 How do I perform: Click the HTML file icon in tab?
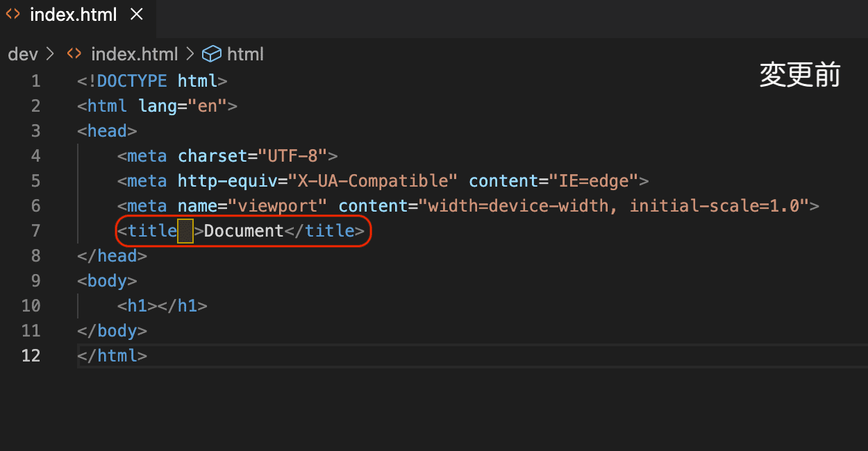[x=12, y=15]
